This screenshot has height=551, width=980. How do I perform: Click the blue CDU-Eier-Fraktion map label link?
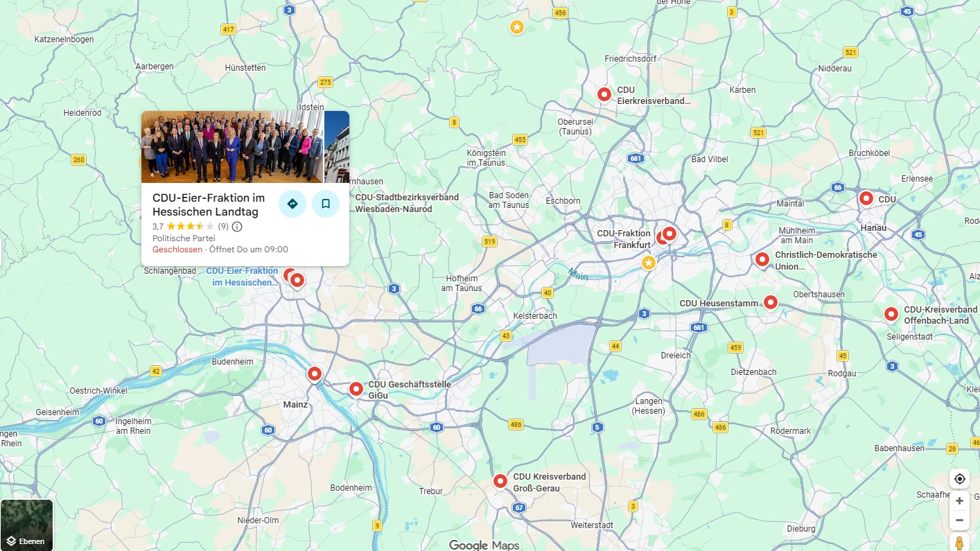coord(243,275)
